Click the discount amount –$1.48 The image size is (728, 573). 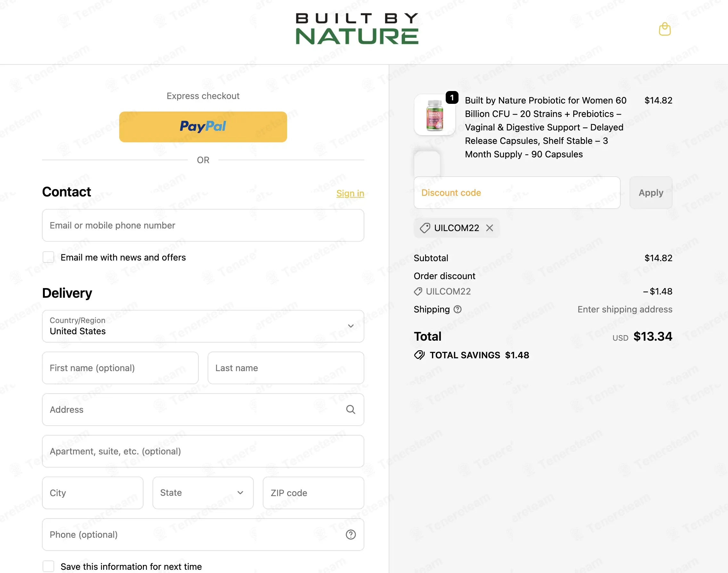[658, 291]
